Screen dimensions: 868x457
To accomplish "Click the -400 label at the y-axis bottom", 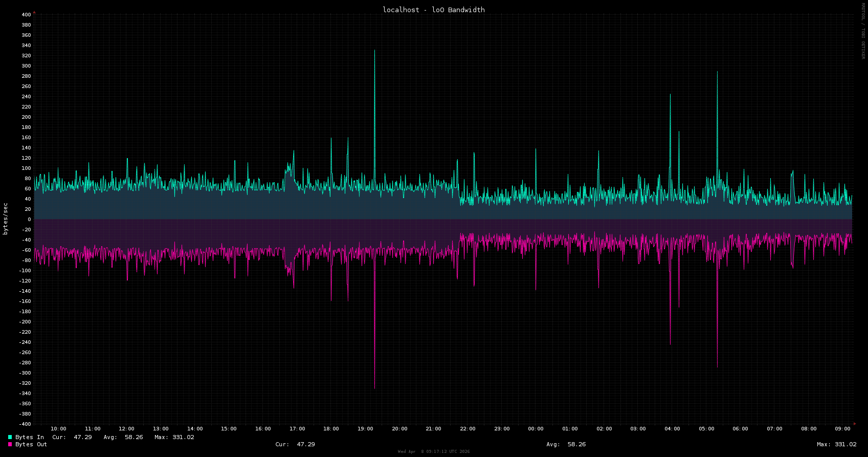I will click(25, 424).
